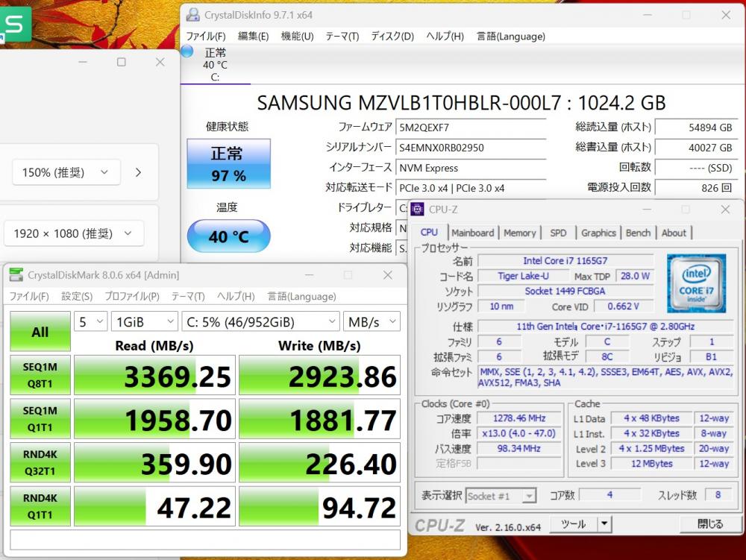
Task: Open the test count dropdown showing 5
Action: [90, 322]
